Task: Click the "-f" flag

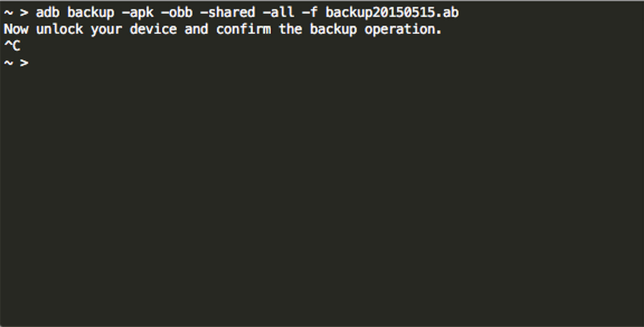Action: point(310,12)
